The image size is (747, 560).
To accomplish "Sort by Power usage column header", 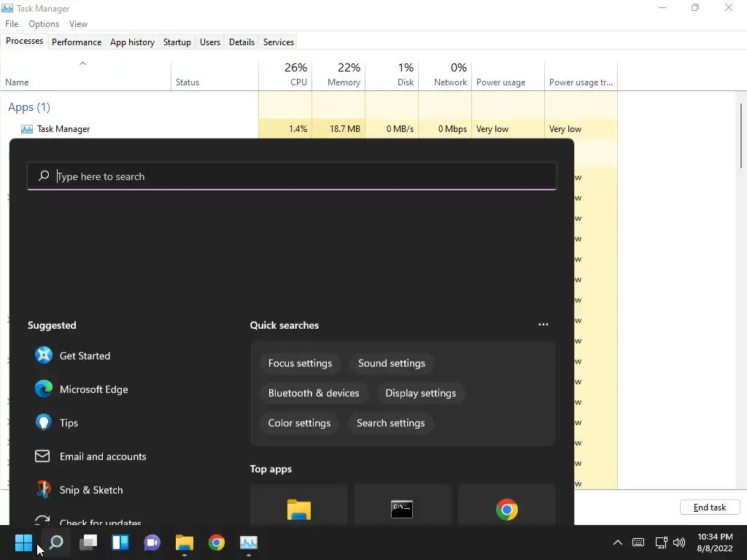I will [x=508, y=75].
